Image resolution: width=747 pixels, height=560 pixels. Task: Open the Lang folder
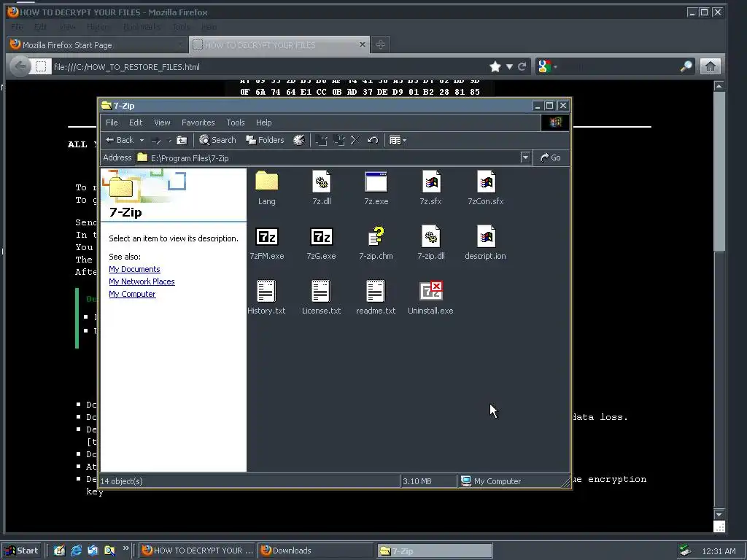[x=266, y=182]
